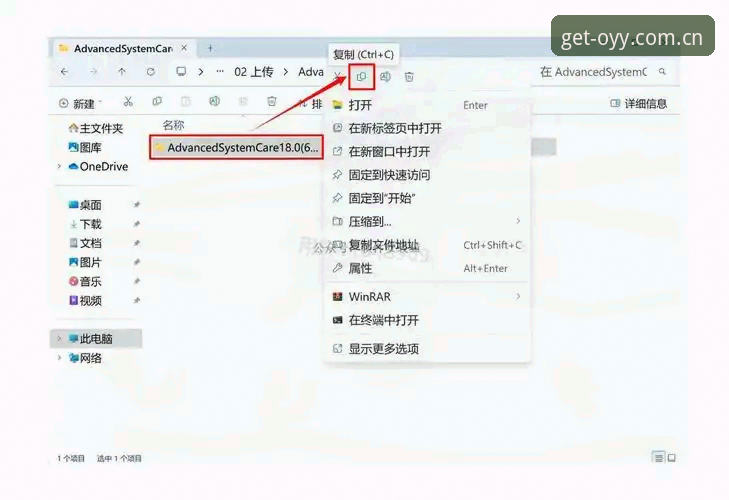Open WinRAR entry in the context menu
This screenshot has height=500, width=729.
point(428,296)
